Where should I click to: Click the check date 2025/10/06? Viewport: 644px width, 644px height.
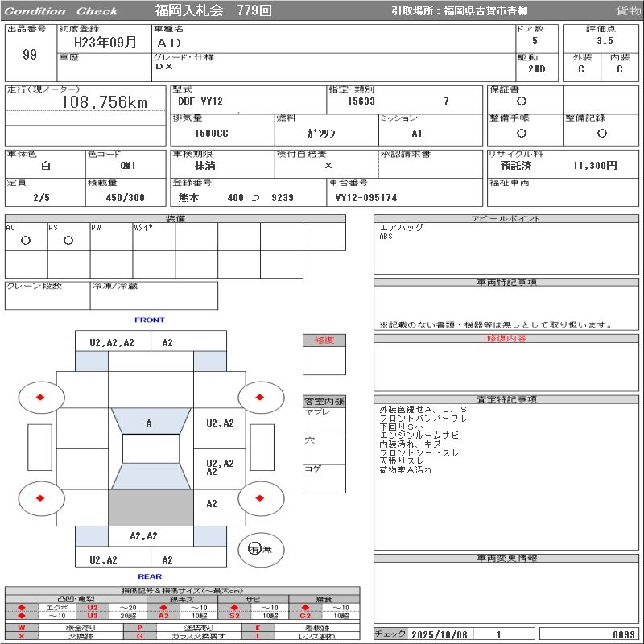click(x=439, y=634)
